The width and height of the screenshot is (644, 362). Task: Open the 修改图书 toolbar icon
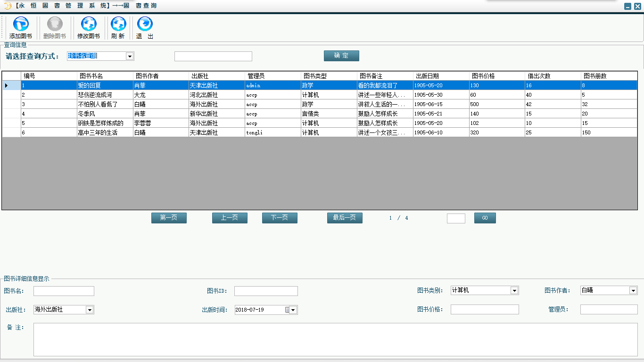(x=89, y=28)
